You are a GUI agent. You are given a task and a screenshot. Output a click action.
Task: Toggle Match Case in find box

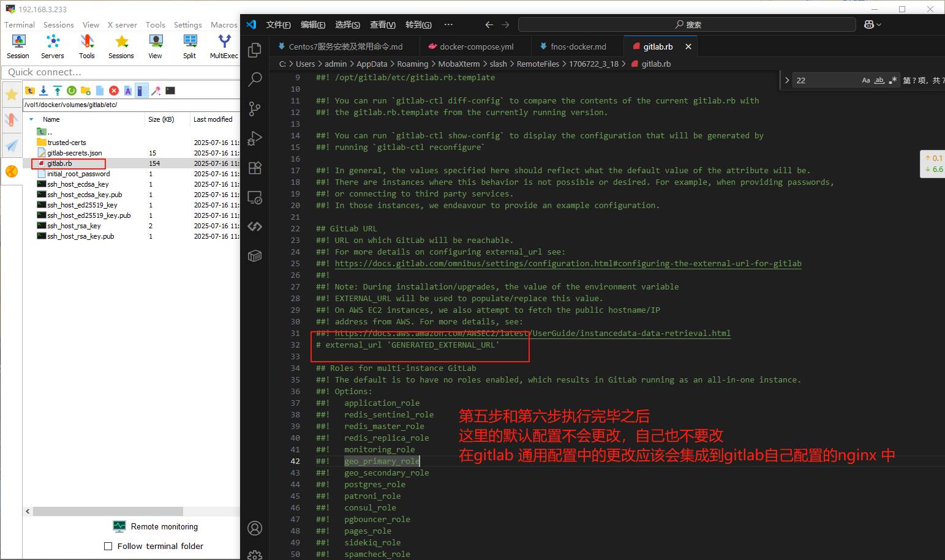tap(866, 80)
